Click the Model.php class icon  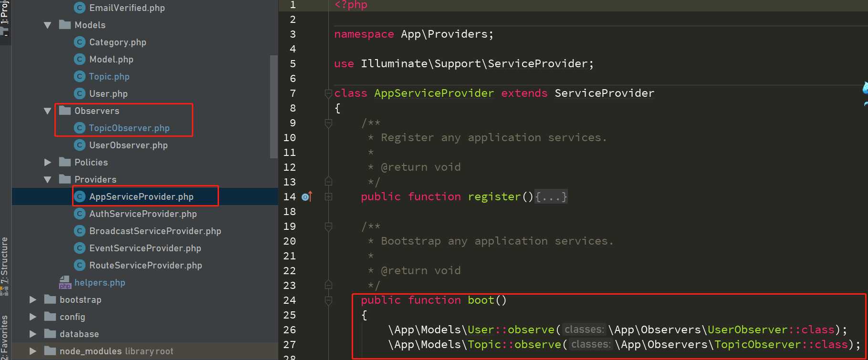pos(80,59)
